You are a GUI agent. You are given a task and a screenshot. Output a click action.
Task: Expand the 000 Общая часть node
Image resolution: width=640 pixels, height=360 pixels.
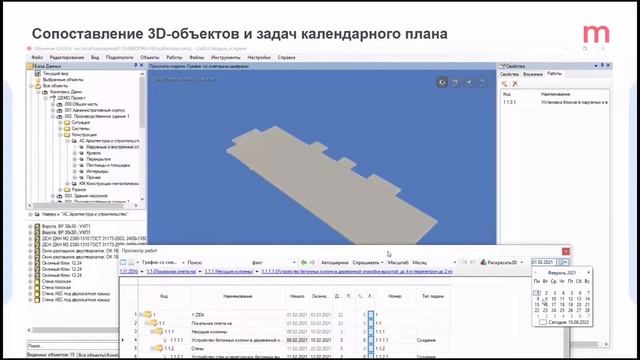point(53,104)
